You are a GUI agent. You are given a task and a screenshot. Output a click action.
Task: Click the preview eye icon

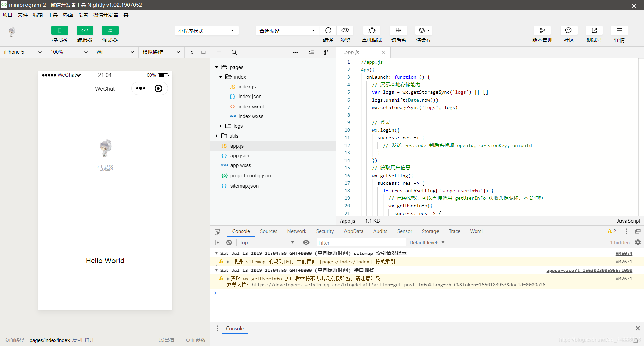(345, 30)
